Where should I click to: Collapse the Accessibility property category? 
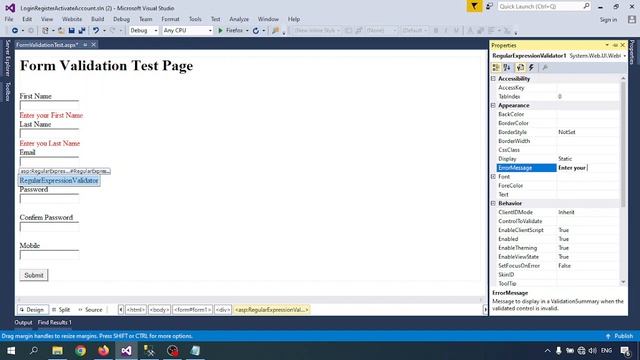(x=493, y=78)
